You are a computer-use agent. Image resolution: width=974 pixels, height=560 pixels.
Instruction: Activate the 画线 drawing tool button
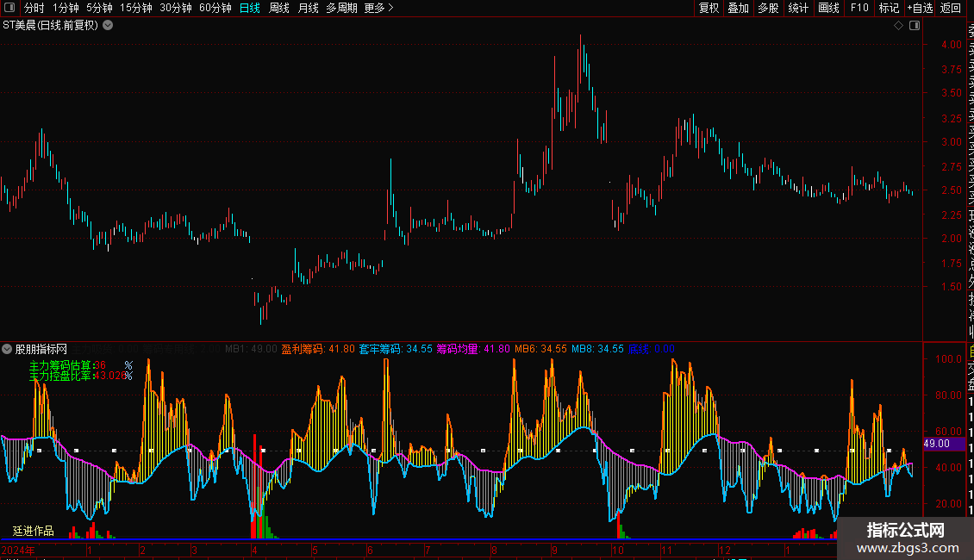tap(828, 8)
